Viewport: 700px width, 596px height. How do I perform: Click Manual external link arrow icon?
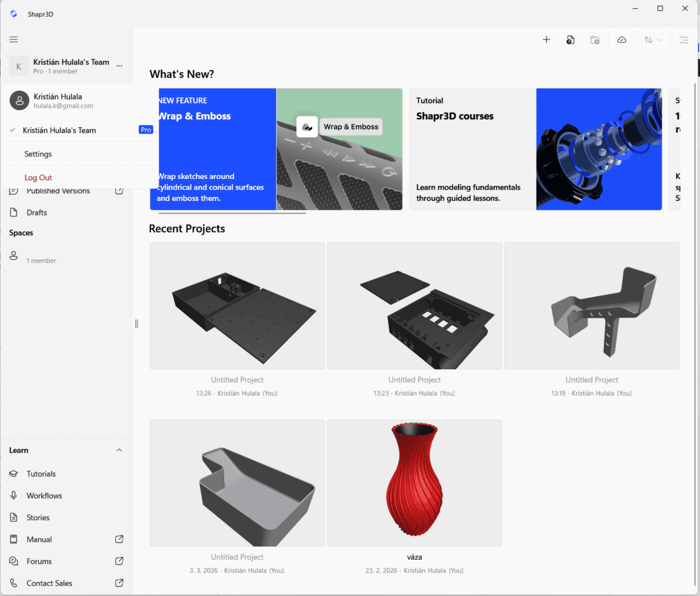pos(120,539)
